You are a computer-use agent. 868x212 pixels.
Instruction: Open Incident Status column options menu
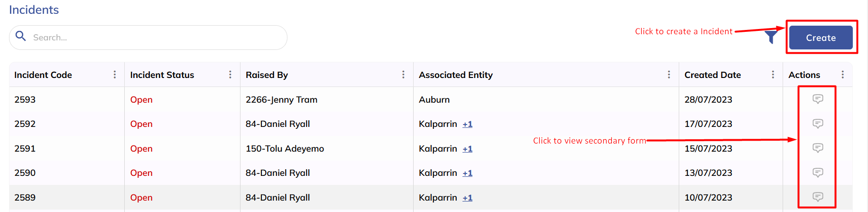(230, 75)
